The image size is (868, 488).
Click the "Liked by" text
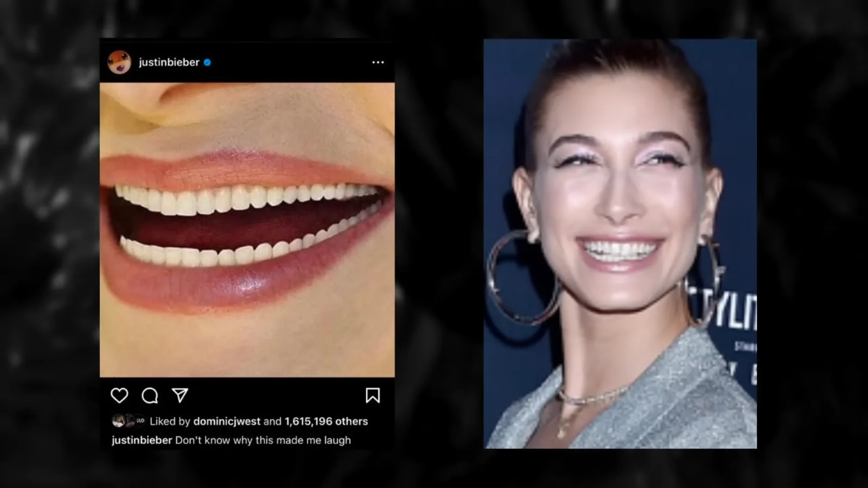pyautogui.click(x=170, y=421)
